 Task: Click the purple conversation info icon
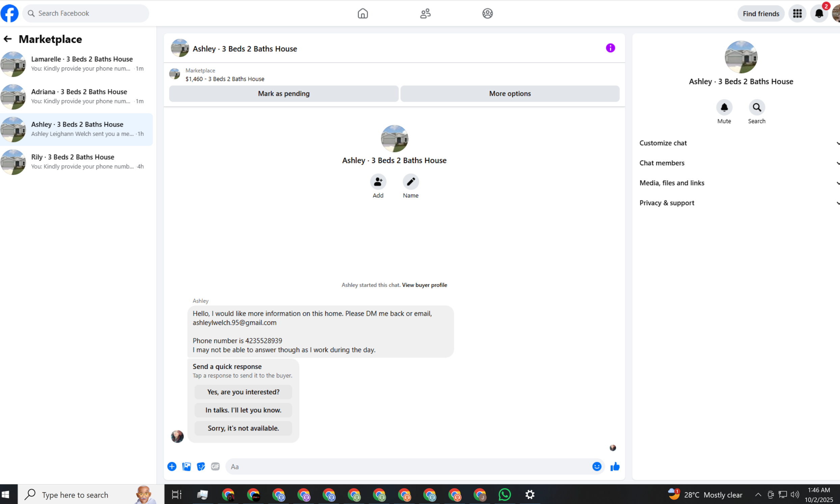tap(611, 48)
